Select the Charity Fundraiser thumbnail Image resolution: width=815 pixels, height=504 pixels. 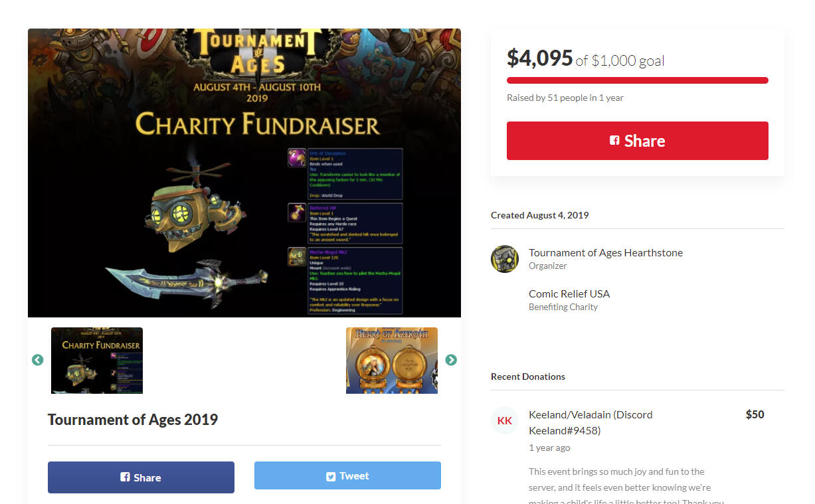97,361
